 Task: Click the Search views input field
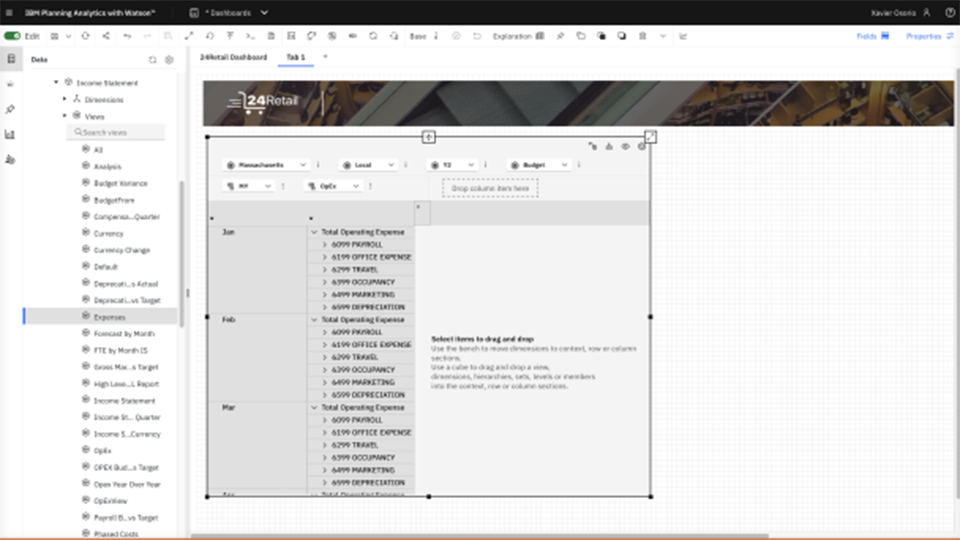click(116, 132)
